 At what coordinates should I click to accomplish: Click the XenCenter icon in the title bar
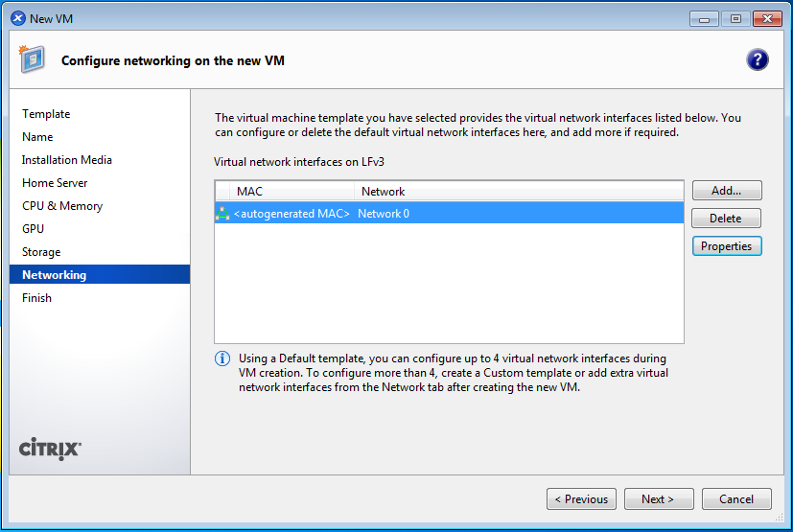click(x=17, y=18)
